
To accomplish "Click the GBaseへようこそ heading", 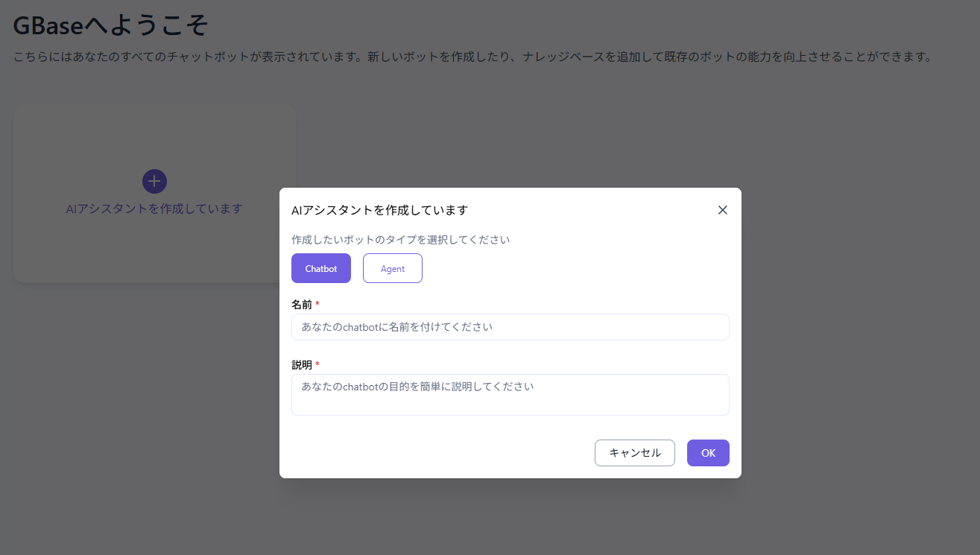I will (110, 24).
